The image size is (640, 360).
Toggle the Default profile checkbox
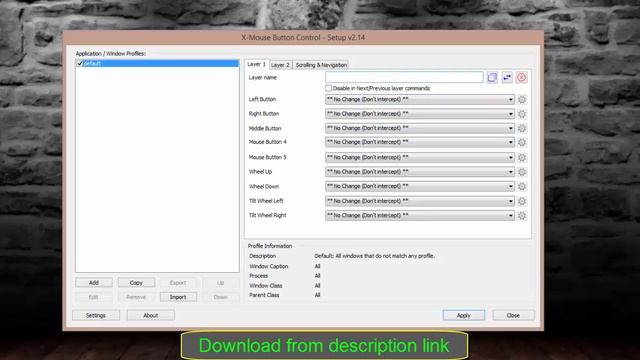coord(80,63)
